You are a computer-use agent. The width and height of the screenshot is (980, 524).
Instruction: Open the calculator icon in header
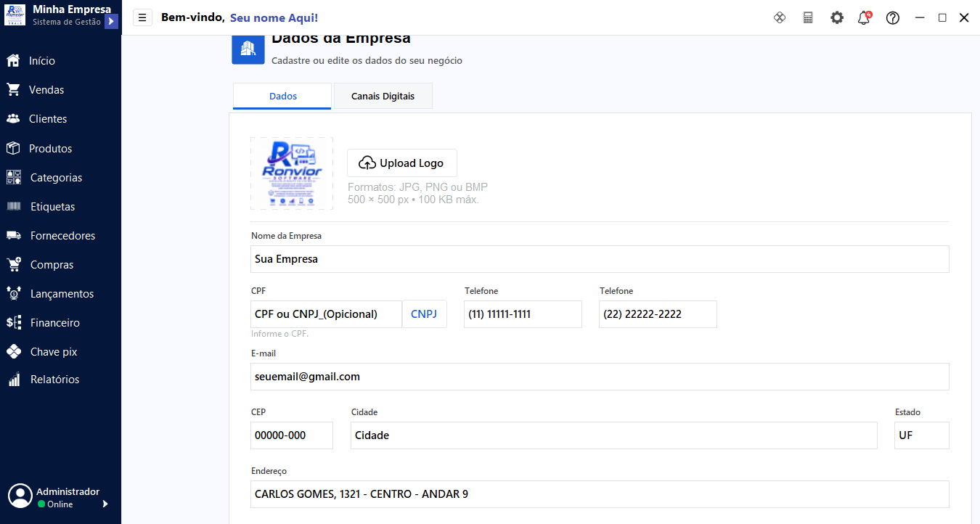[808, 17]
